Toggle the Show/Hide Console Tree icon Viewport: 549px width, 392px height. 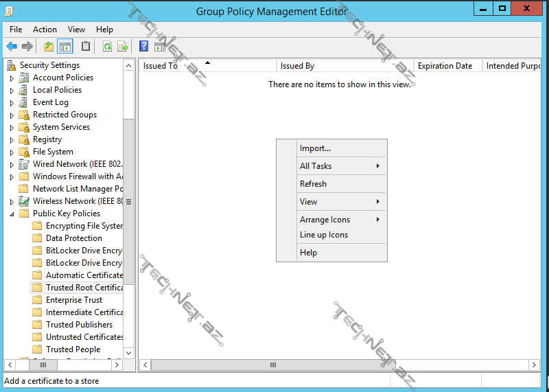coord(65,47)
